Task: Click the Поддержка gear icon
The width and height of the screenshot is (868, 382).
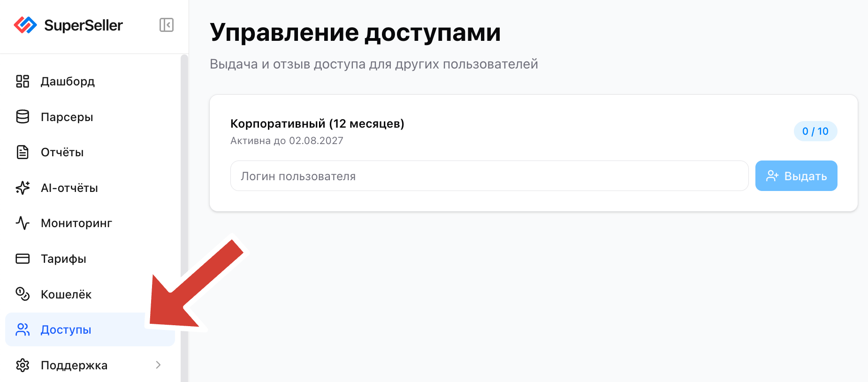Action: tap(23, 365)
